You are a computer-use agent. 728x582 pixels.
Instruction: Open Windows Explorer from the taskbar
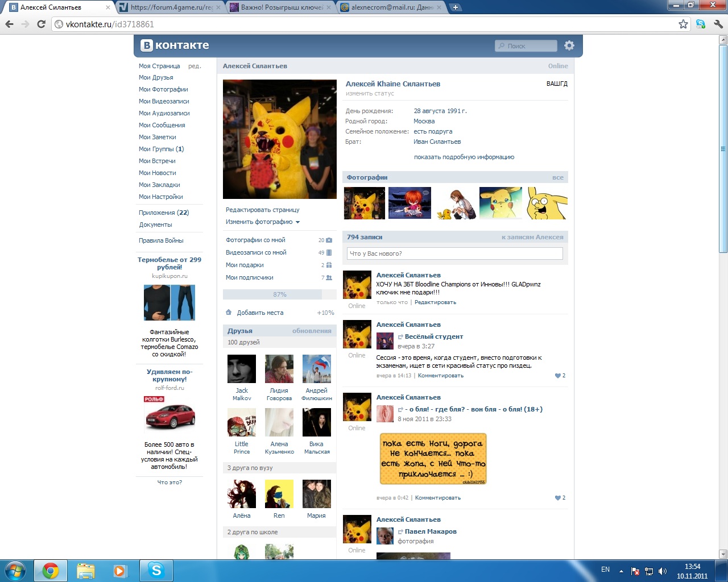coord(85,571)
